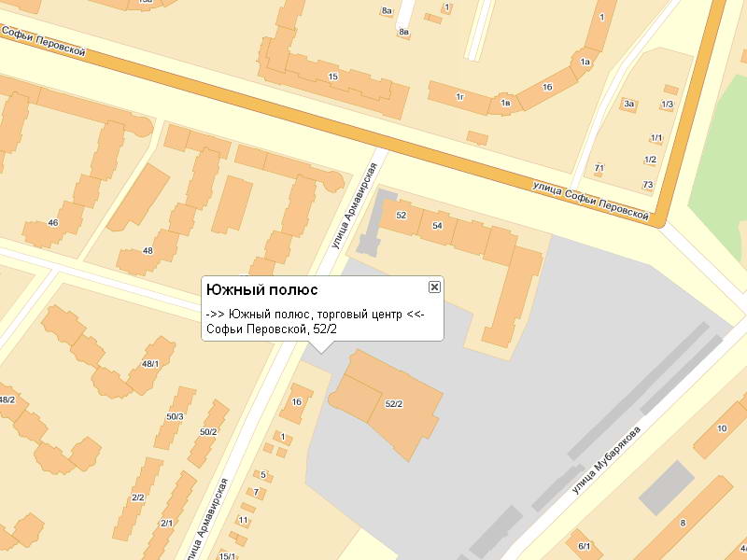This screenshot has width=747, height=560.
Task: Click the small building 11 label
Action: tap(243, 520)
